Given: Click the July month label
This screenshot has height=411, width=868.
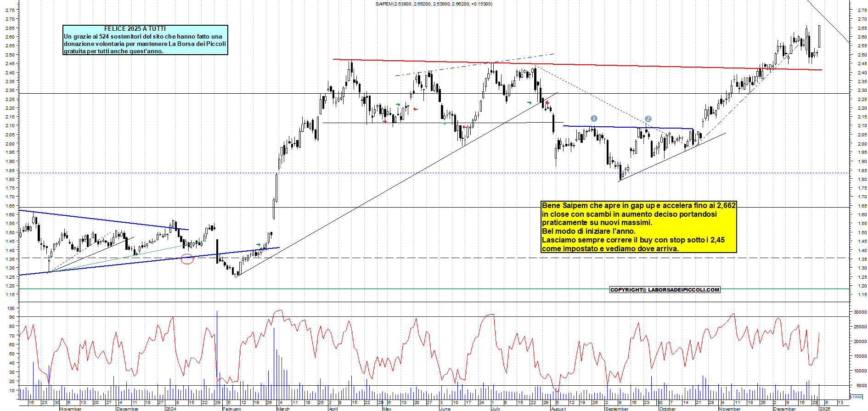Looking at the screenshot, I should click(496, 409).
